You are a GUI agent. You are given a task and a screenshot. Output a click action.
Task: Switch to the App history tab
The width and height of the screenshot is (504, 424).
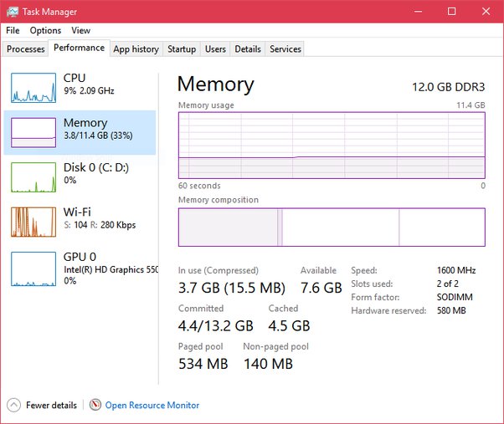coord(136,49)
